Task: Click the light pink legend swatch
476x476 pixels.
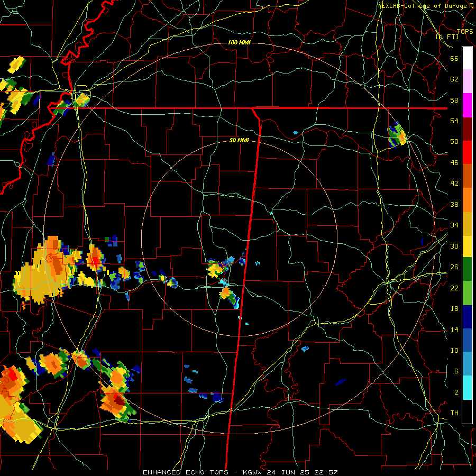Action: [467, 81]
